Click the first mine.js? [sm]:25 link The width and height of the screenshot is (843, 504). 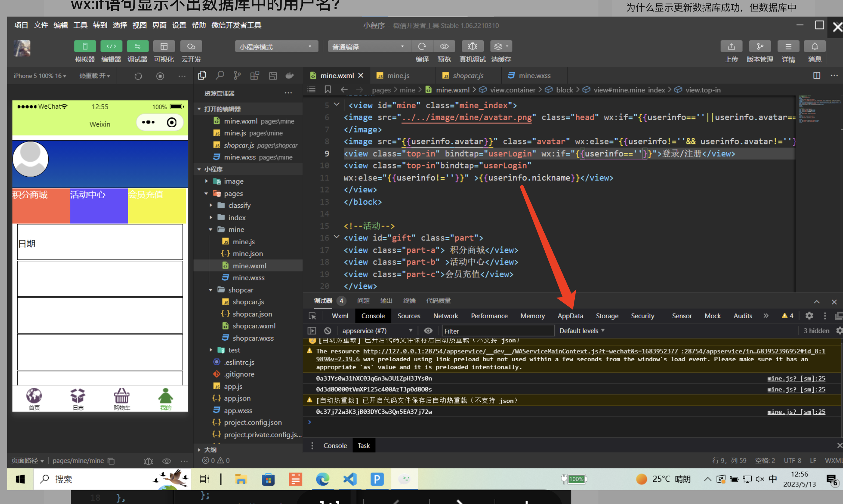[x=796, y=379]
